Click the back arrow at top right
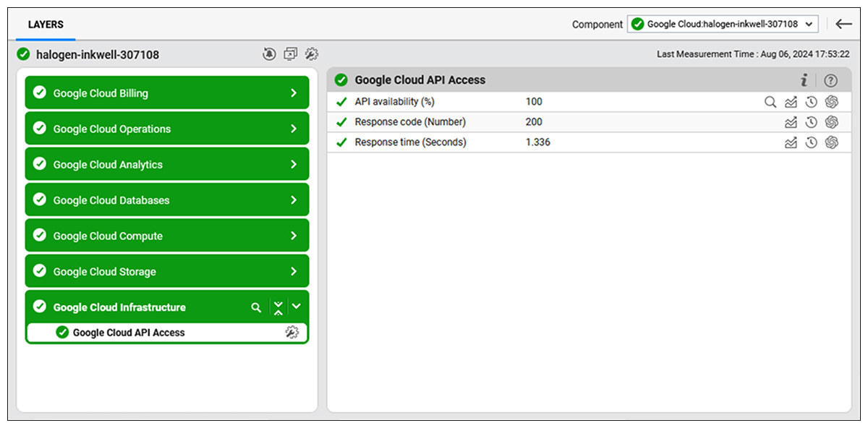This screenshot has height=428, width=868. click(844, 24)
